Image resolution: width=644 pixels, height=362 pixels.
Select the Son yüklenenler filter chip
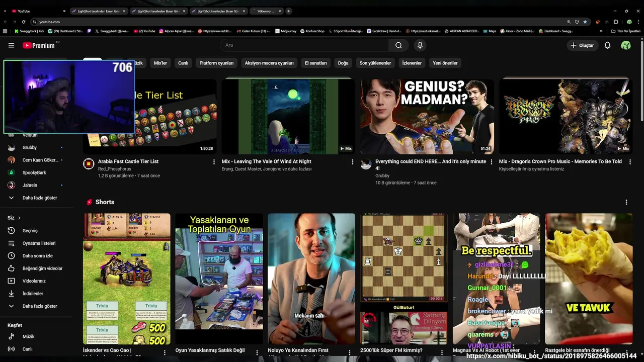click(x=375, y=63)
